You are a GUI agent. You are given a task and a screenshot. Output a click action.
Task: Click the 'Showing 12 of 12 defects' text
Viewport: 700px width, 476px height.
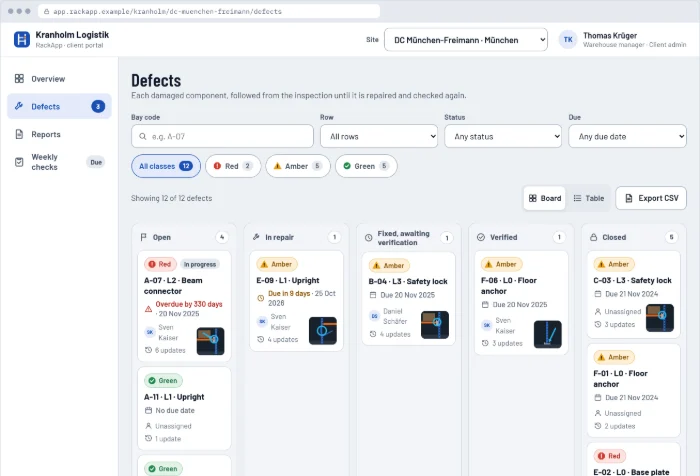(x=171, y=198)
